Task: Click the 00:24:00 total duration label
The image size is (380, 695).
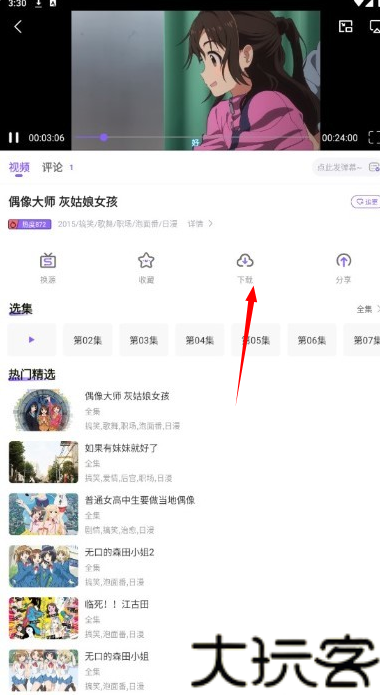Action: 340,138
